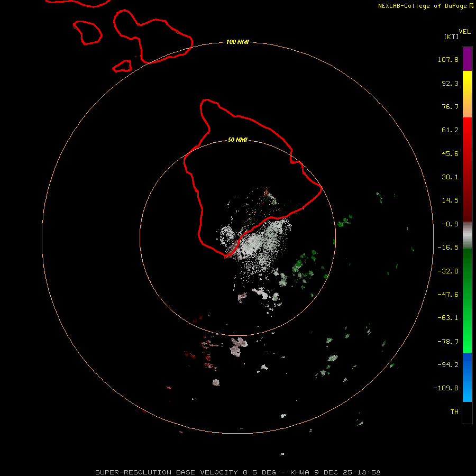The width and height of the screenshot is (476, 476).
Task: Click the -32.0 velocity scale value
Action: click(x=448, y=271)
